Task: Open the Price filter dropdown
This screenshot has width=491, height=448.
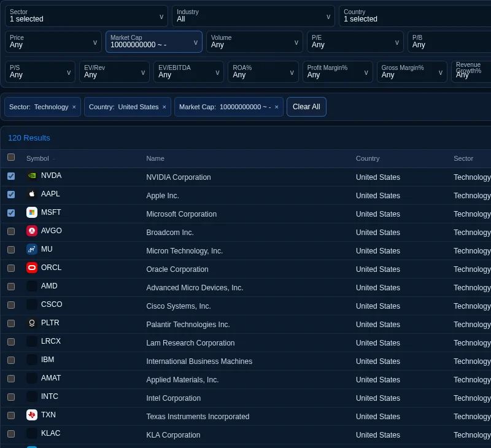Action: 53,42
